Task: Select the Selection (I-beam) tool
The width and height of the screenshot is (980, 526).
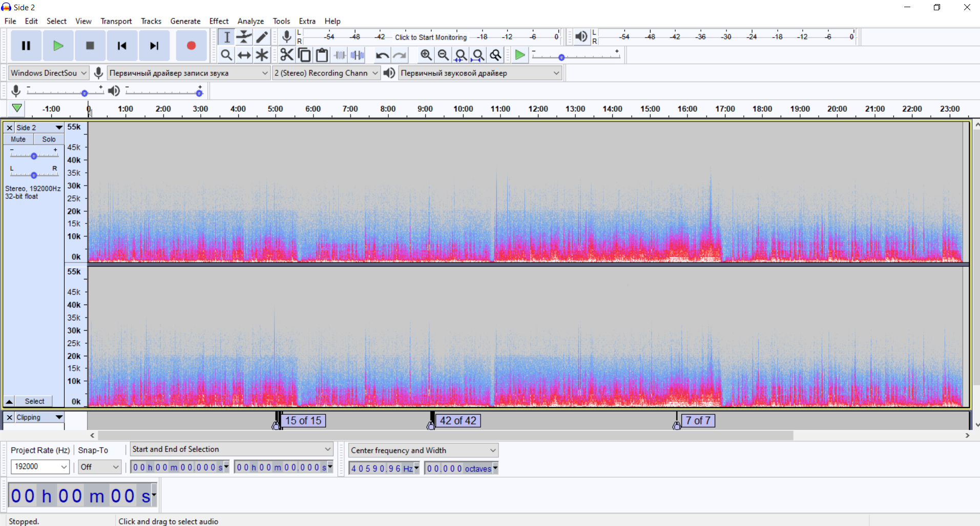Action: pos(226,37)
